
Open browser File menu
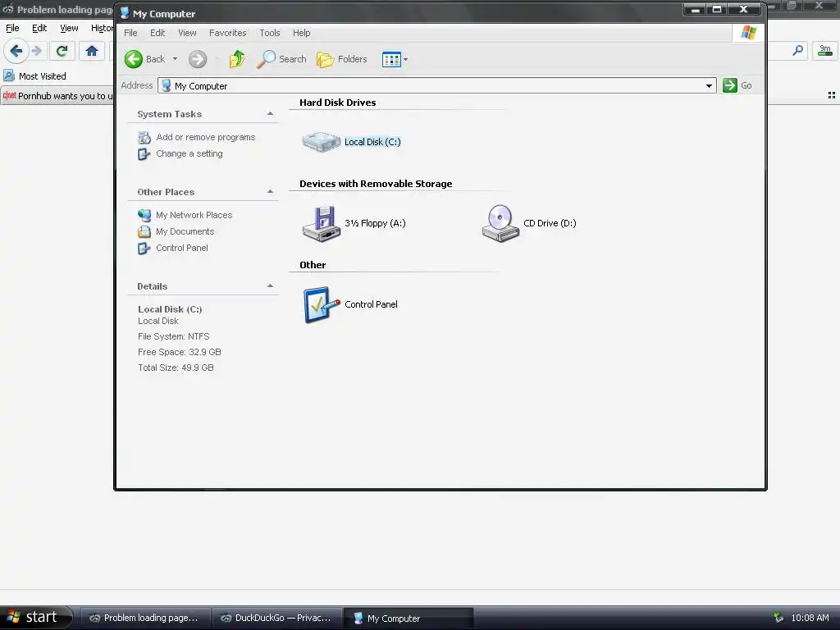coord(12,28)
